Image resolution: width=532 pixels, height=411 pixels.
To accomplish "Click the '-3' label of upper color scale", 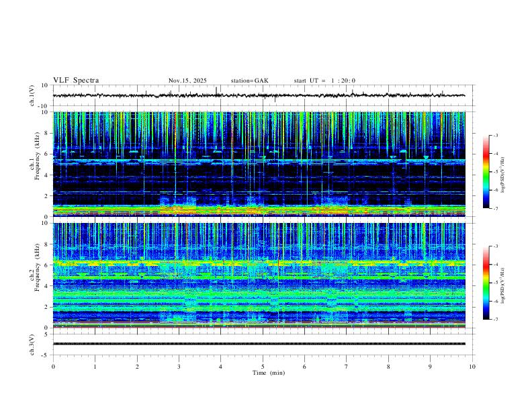I will click(x=496, y=135).
